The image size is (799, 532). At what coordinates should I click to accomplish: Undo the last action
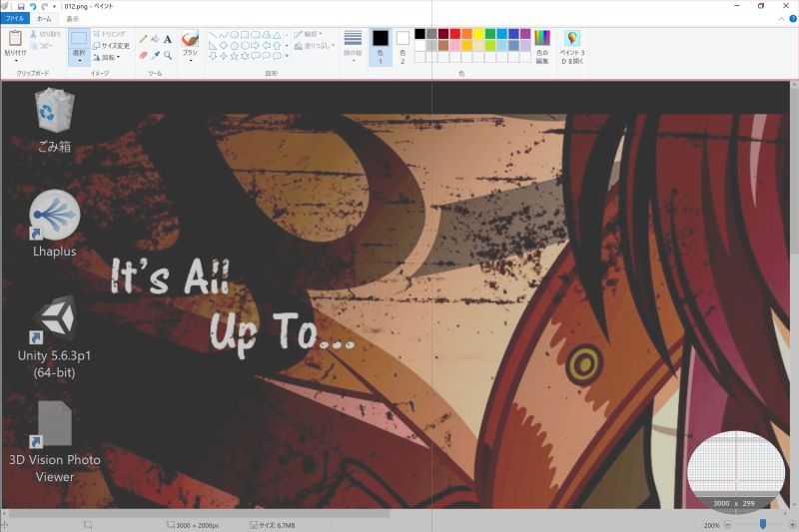point(33,6)
